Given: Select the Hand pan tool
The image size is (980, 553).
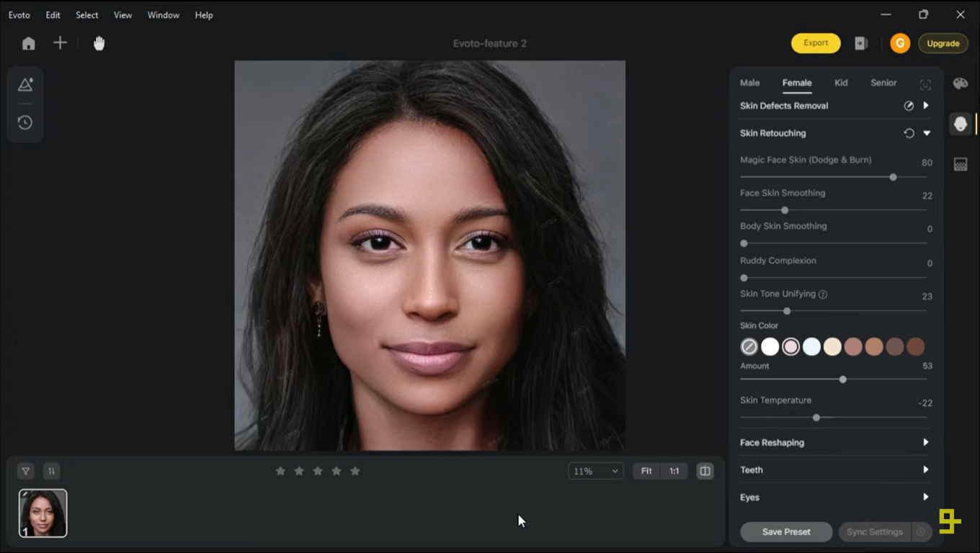Looking at the screenshot, I should point(99,43).
